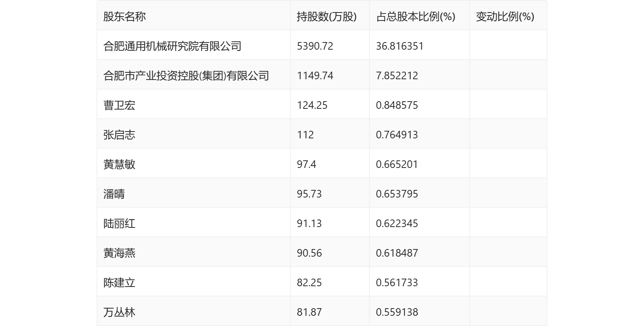This screenshot has width=644, height=326.
Task: Click the holding value 1149.74
Action: 315,76
